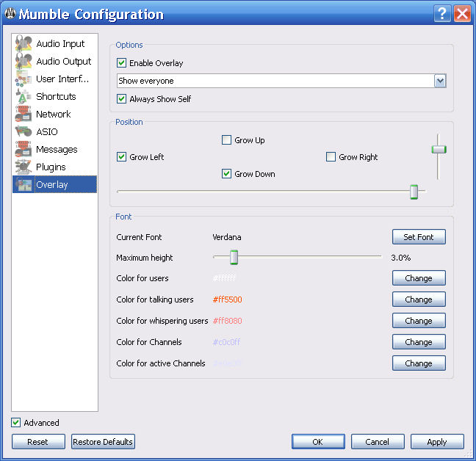Uncheck the Advanced checkbox
Screen dimensions: 476x461
click(x=15, y=423)
